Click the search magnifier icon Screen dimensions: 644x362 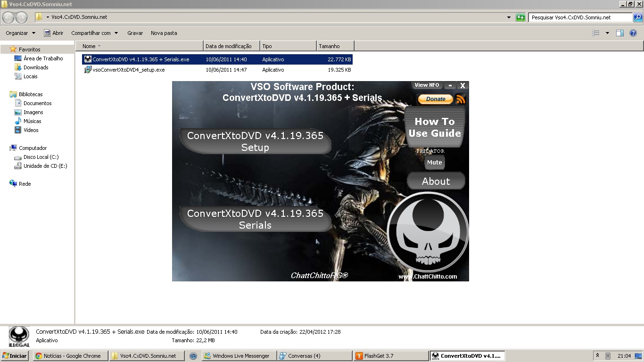tap(637, 17)
